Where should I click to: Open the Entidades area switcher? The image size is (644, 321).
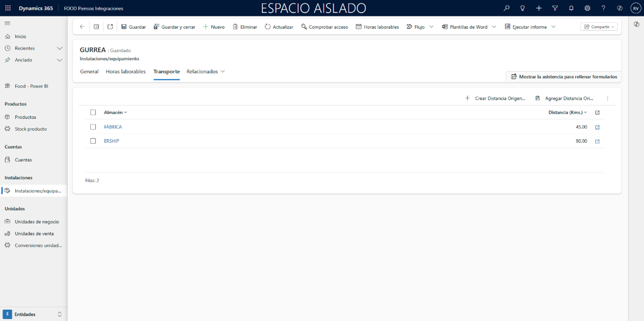33,314
